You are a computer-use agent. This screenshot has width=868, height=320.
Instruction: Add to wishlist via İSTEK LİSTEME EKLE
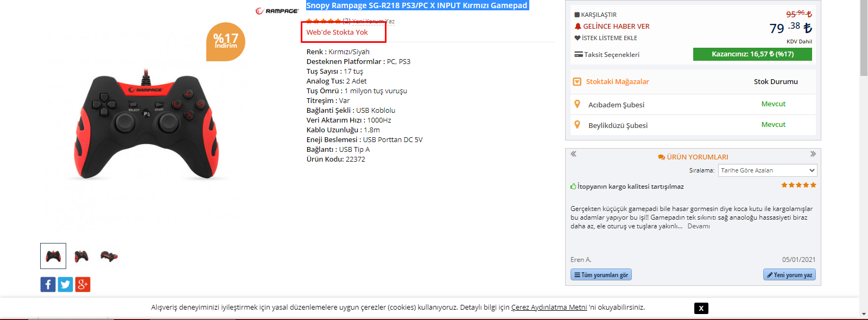click(x=609, y=38)
